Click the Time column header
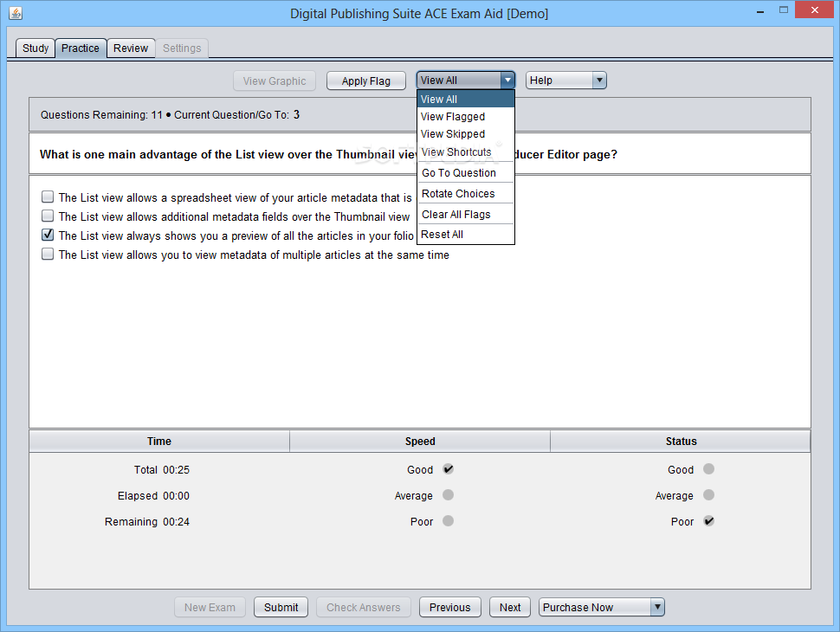The width and height of the screenshot is (840, 632). coord(159,442)
